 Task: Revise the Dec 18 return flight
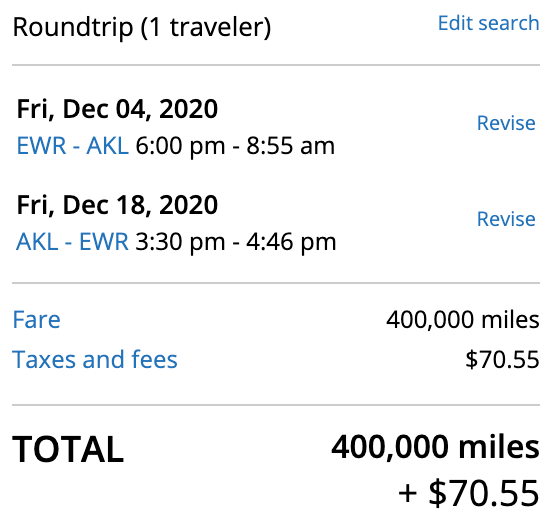(506, 219)
